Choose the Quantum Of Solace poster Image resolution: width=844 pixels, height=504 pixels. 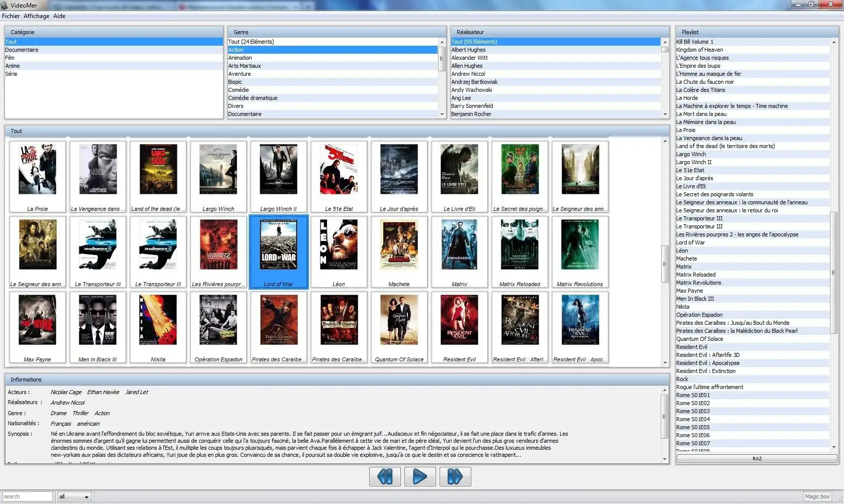[399, 320]
